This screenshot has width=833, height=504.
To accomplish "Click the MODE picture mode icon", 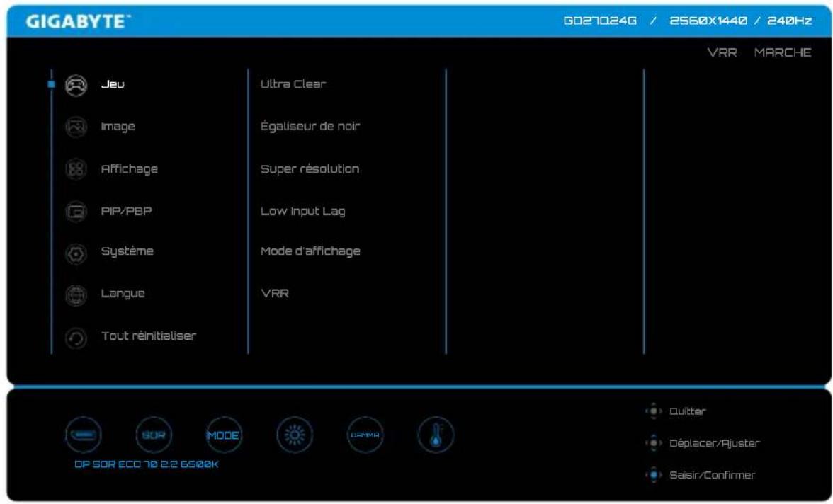I will 224,435.
